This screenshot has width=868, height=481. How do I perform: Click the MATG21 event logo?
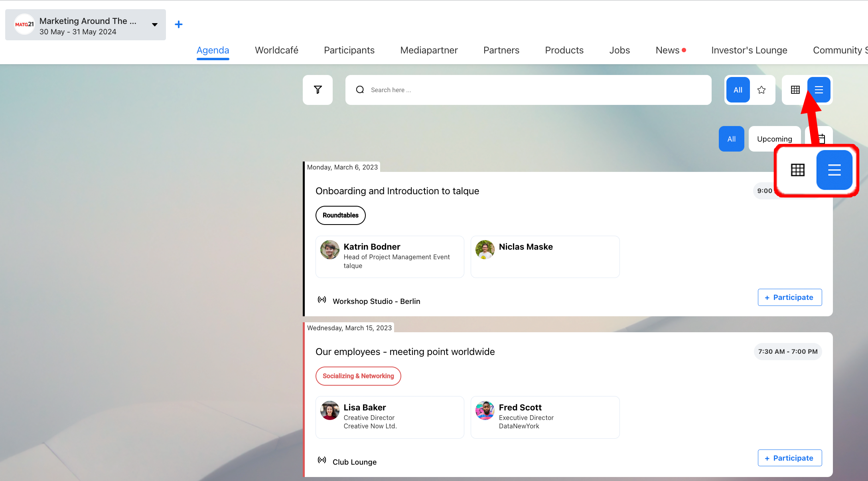24,24
